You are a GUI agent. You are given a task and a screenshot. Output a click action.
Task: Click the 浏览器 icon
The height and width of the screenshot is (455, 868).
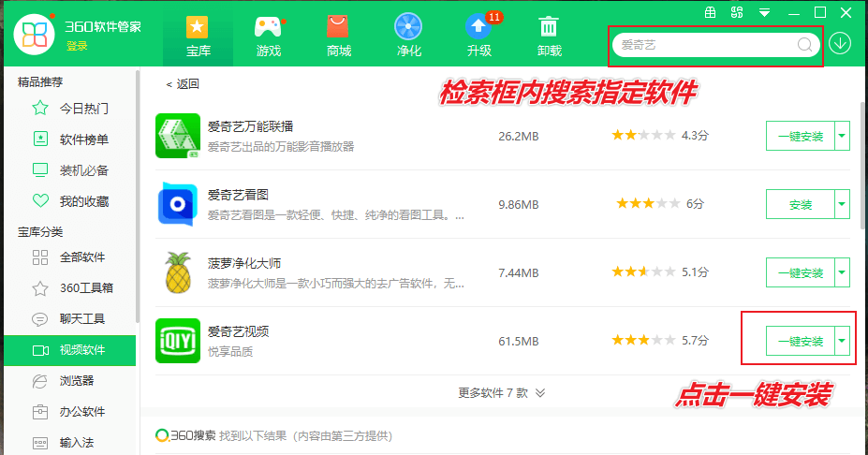click(40, 381)
